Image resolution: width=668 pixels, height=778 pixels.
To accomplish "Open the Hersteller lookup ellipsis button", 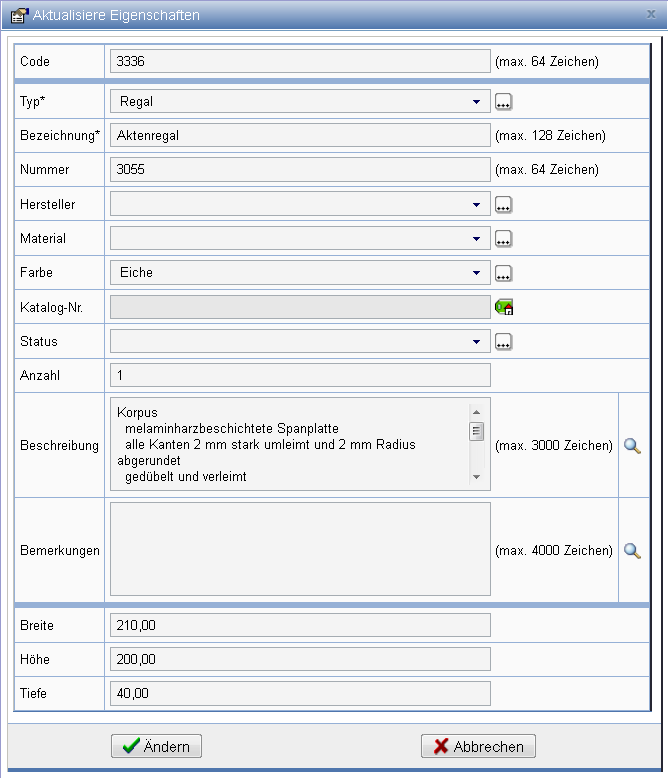I will point(503,204).
